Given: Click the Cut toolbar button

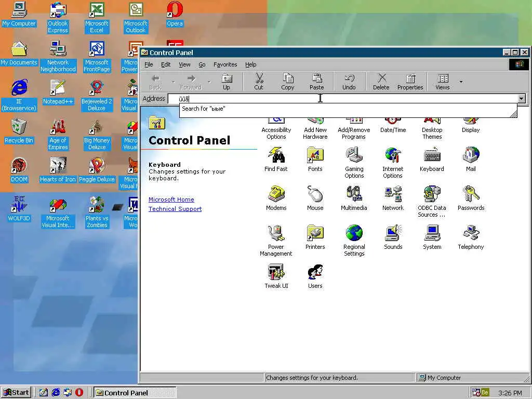Looking at the screenshot, I should [x=259, y=82].
